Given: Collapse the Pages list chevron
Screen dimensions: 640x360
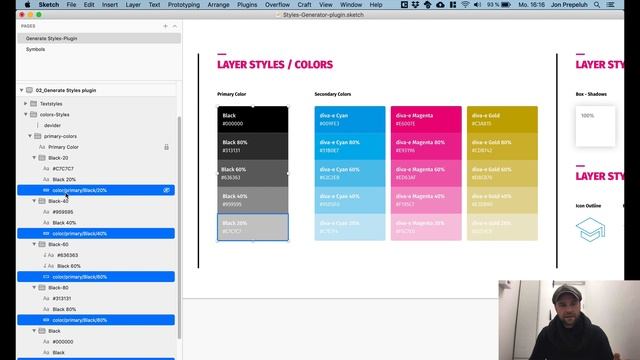Looking at the screenshot, I should click(175, 26).
